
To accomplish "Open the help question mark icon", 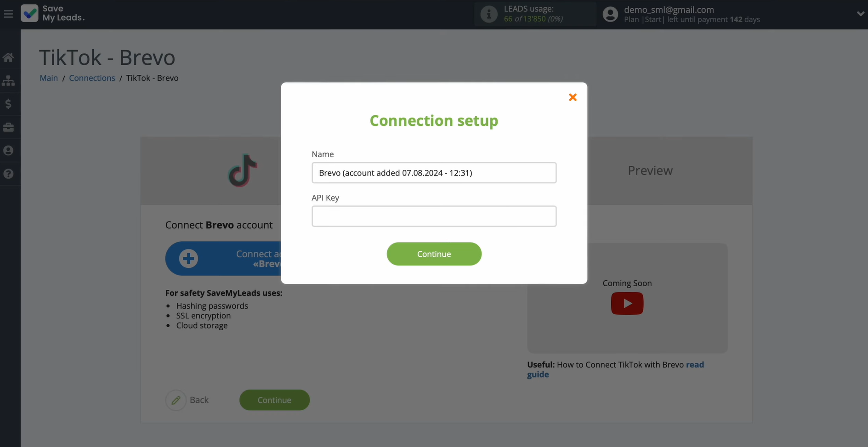I will coord(8,174).
